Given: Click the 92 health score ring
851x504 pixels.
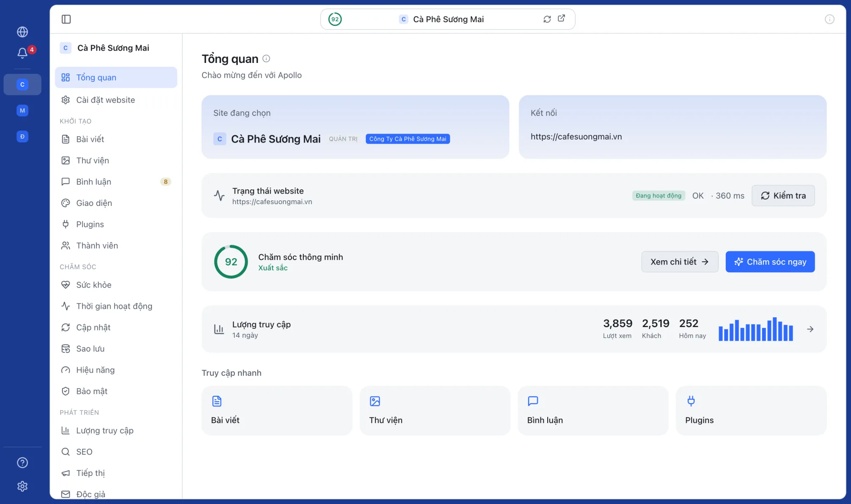Looking at the screenshot, I should 231,262.
